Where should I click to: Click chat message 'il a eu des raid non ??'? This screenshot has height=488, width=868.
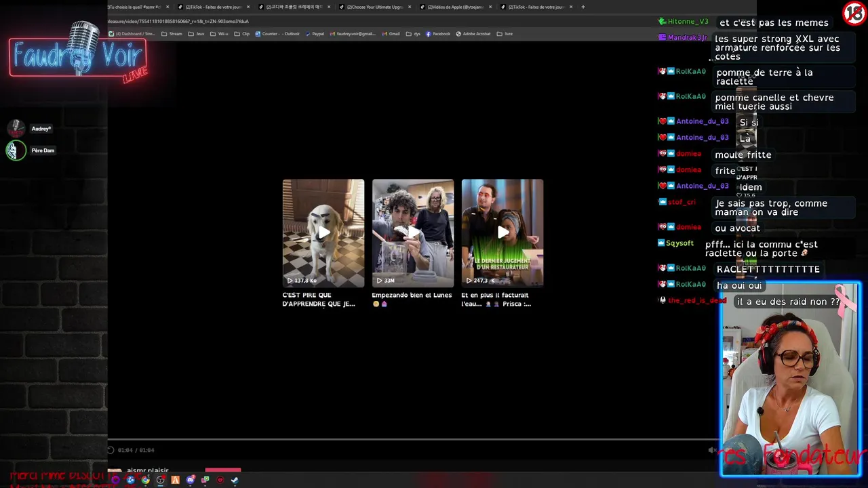pyautogui.click(x=788, y=302)
